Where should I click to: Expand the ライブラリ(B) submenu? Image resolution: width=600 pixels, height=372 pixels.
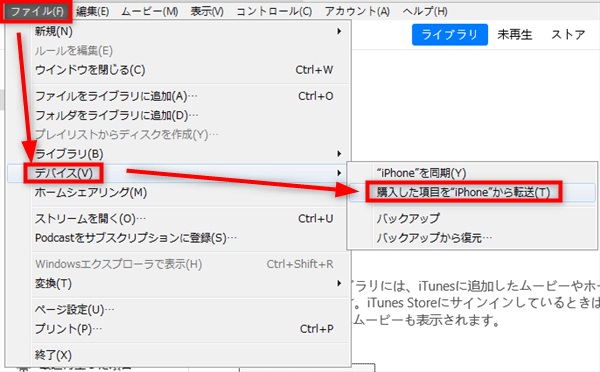coord(188,153)
